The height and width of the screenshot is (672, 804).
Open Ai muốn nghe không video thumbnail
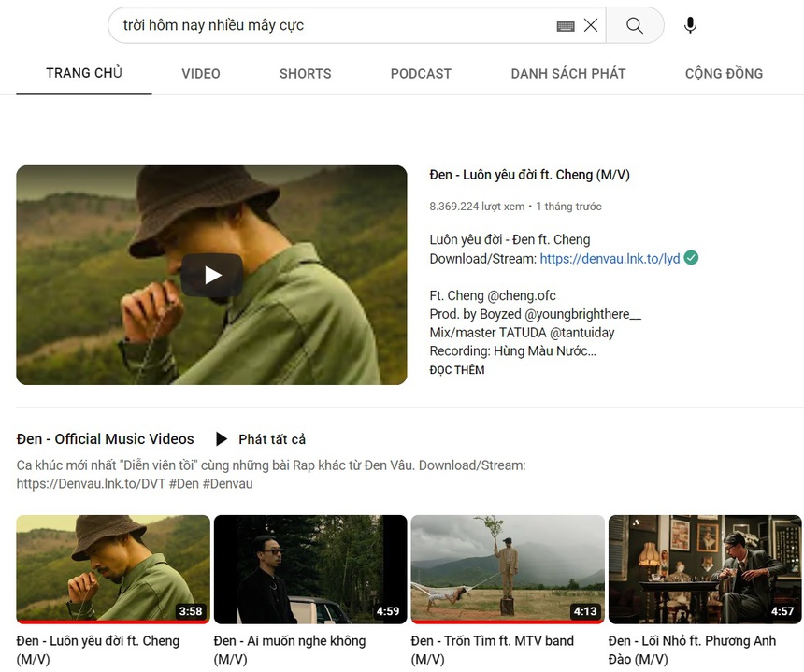(310, 568)
